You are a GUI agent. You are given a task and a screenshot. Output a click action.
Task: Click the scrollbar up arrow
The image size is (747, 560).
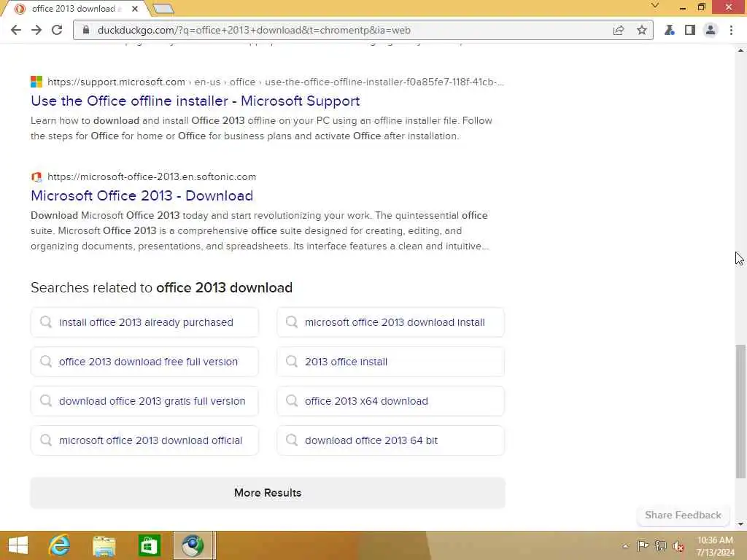click(740, 50)
